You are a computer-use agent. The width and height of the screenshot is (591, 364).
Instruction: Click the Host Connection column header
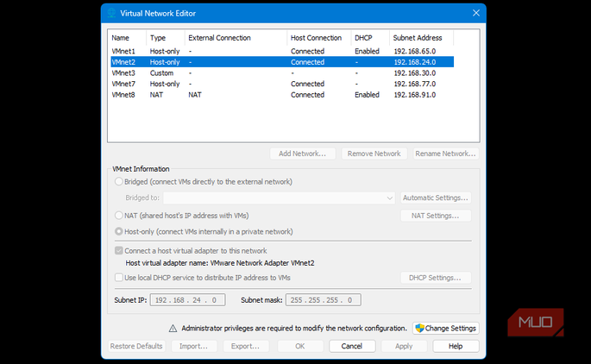click(319, 38)
